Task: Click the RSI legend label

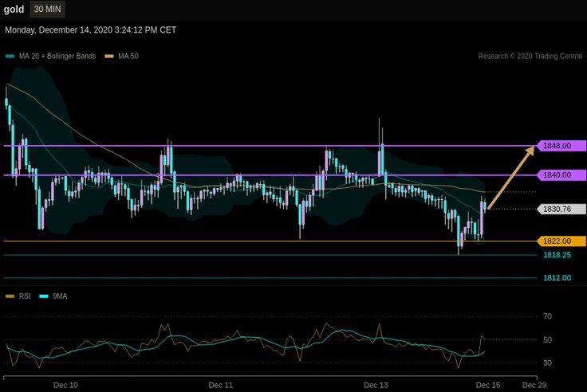Action: (25, 296)
